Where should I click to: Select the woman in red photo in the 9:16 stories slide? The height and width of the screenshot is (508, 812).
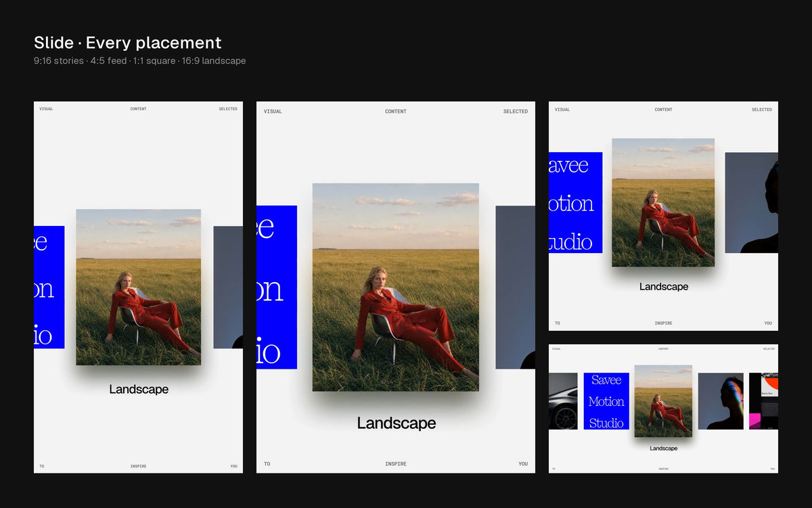coord(138,287)
